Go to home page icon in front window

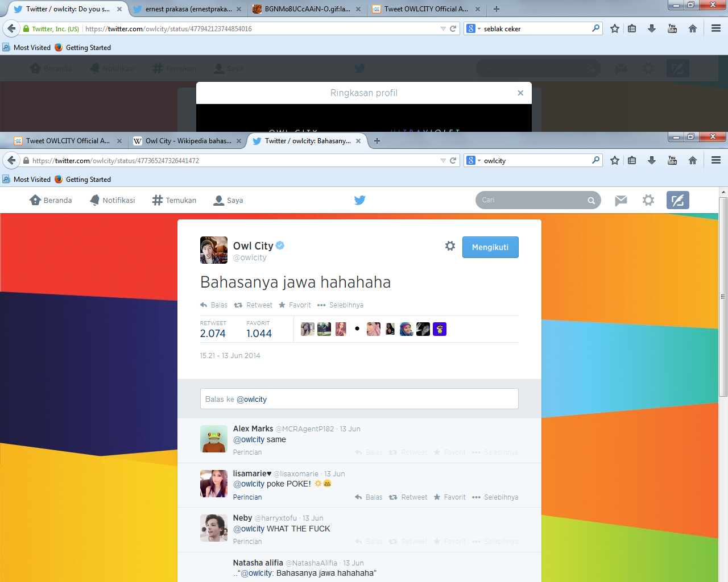click(693, 161)
